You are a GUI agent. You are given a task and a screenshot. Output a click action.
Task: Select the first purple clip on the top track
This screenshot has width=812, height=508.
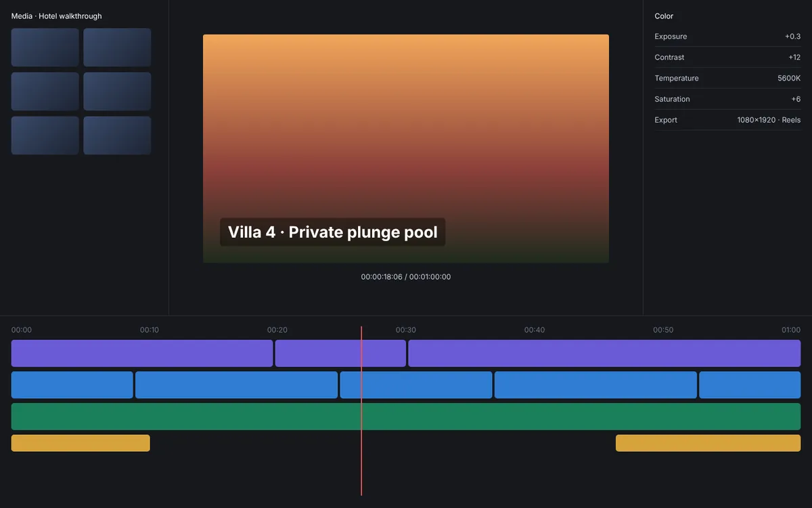pyautogui.click(x=142, y=354)
